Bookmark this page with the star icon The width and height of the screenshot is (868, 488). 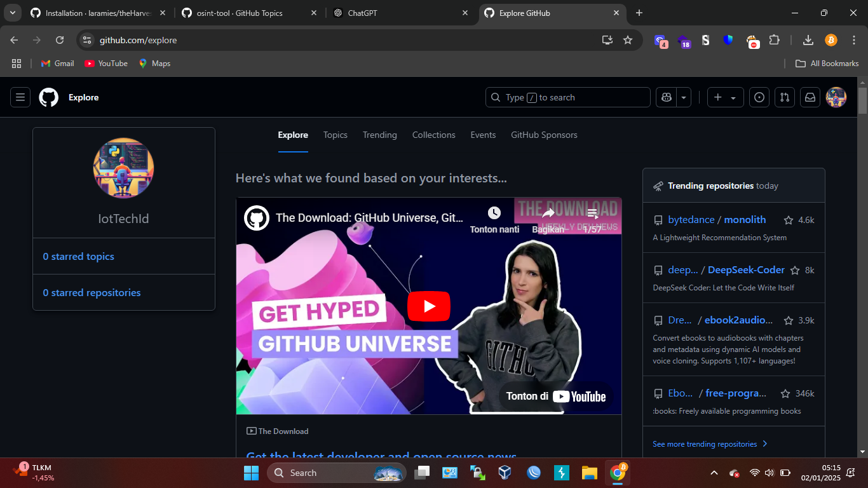click(x=628, y=40)
